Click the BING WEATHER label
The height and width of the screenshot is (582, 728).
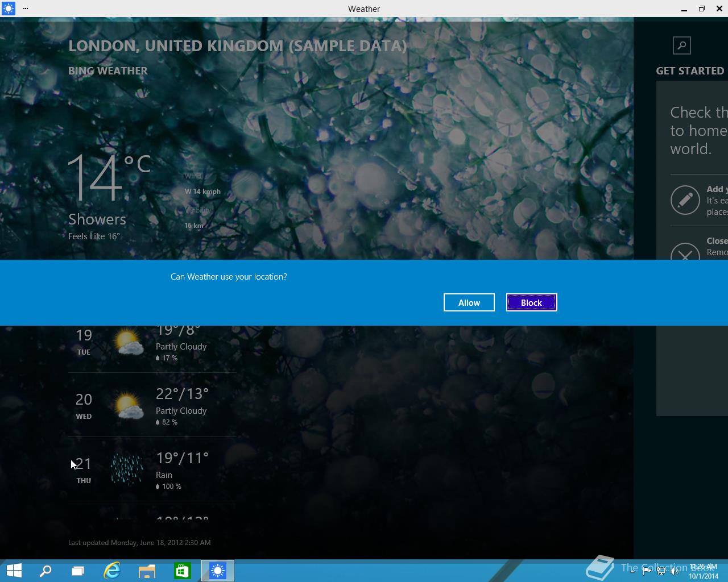107,71
